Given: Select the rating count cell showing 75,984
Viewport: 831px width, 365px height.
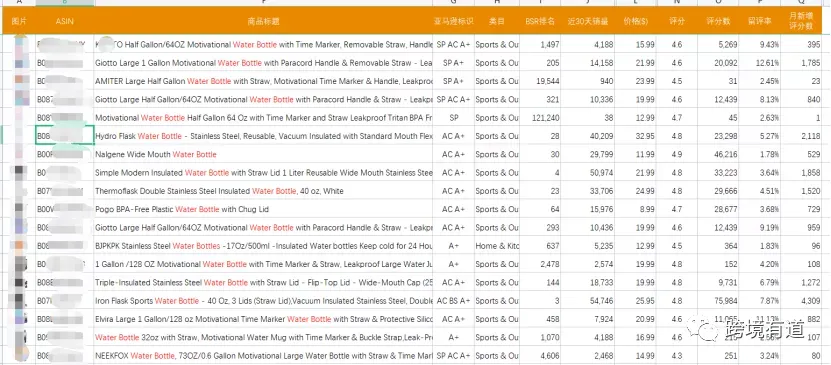Looking at the screenshot, I should click(718, 301).
